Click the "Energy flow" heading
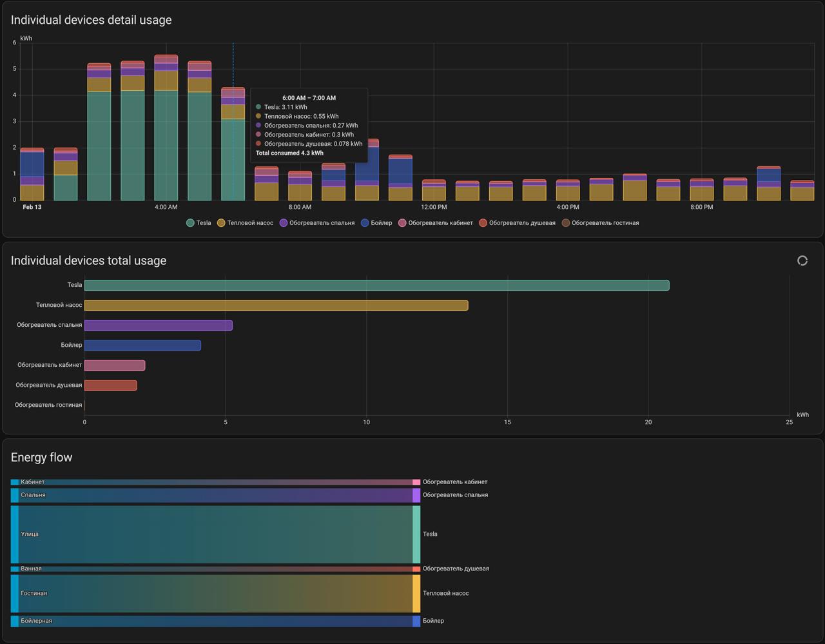Image resolution: width=825 pixels, height=644 pixels. point(42,457)
